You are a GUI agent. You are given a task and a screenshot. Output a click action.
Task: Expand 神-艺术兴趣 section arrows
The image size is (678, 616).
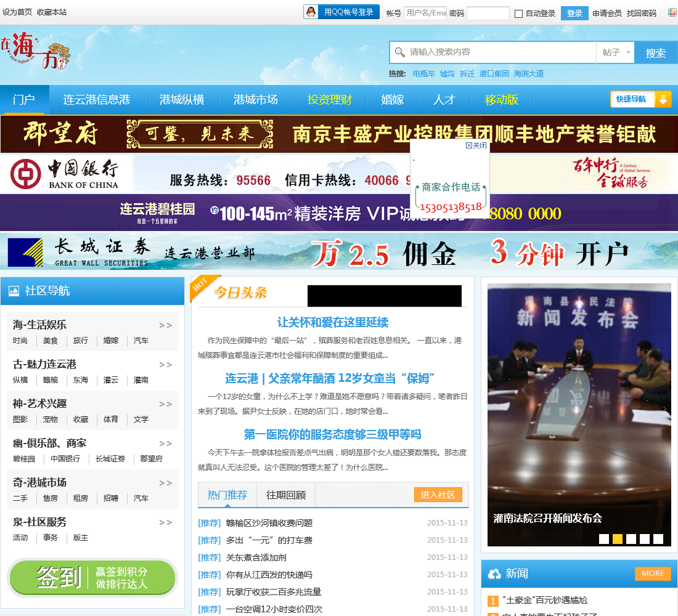coord(165,404)
